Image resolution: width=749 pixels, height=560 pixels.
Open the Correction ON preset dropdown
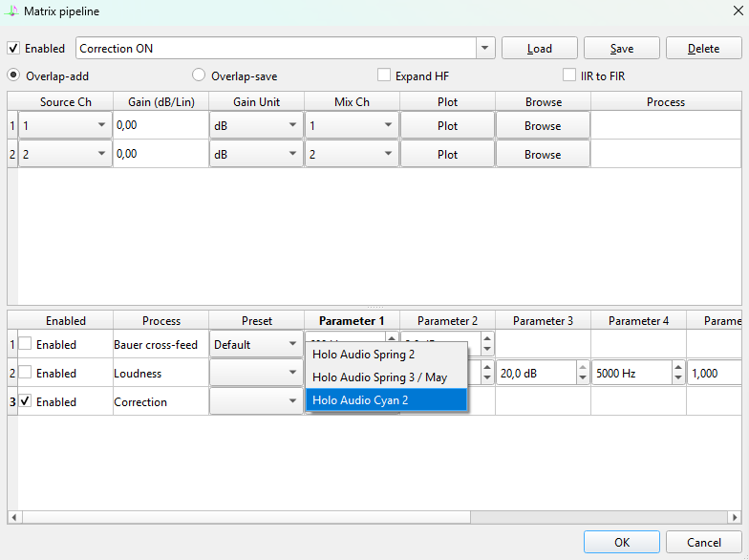point(485,49)
